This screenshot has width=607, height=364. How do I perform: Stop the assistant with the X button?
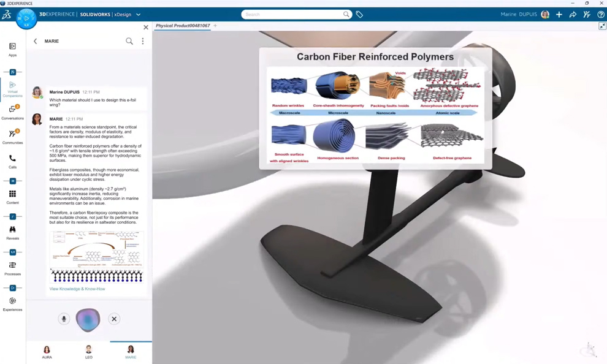point(114,319)
